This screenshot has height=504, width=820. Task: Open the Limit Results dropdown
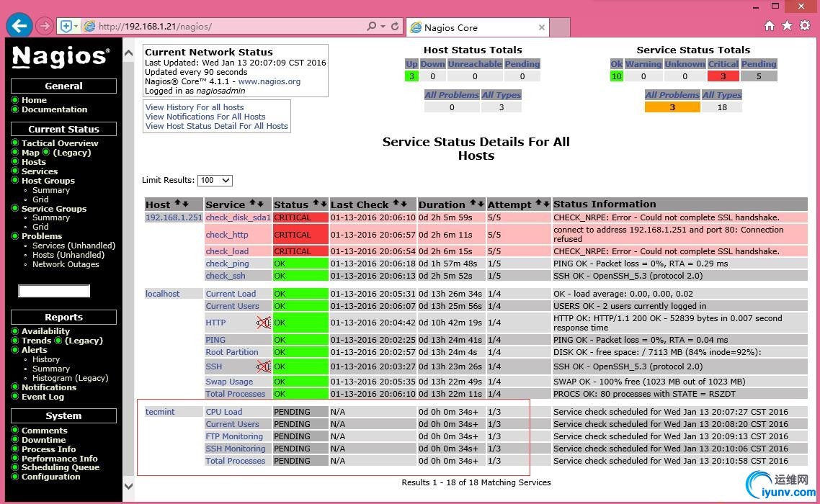click(215, 181)
